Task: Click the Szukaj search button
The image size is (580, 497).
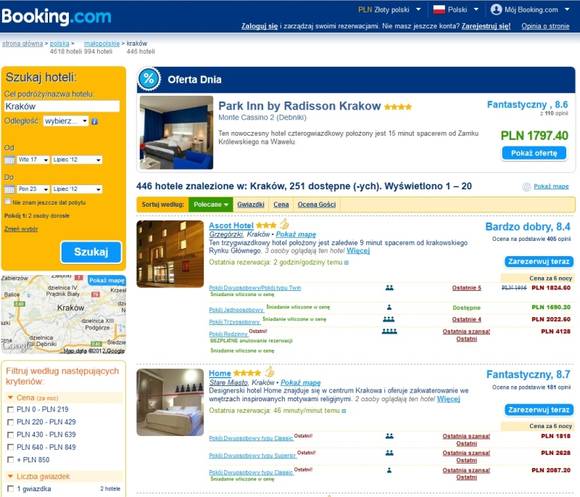Action: pos(91,252)
